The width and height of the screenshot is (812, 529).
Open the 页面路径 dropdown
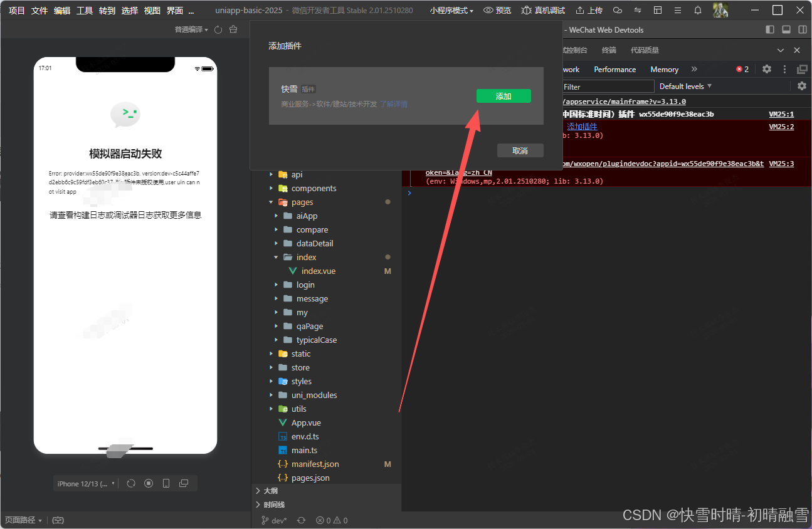pos(24,520)
